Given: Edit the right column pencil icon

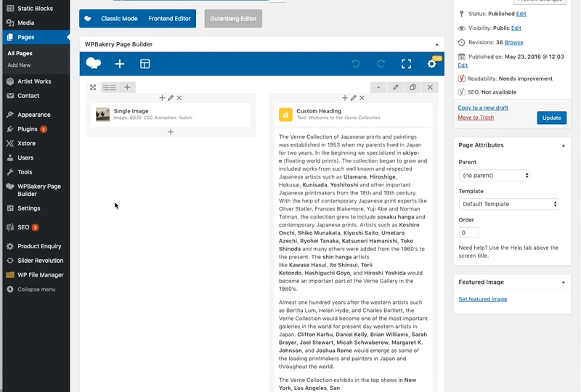Looking at the screenshot, I should point(353,98).
